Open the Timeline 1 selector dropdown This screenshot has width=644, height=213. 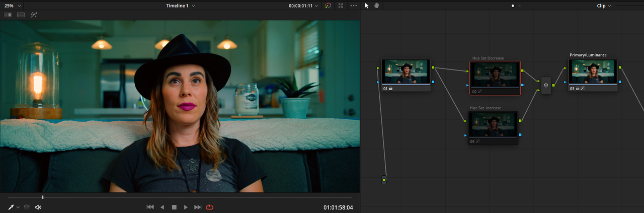click(180, 6)
